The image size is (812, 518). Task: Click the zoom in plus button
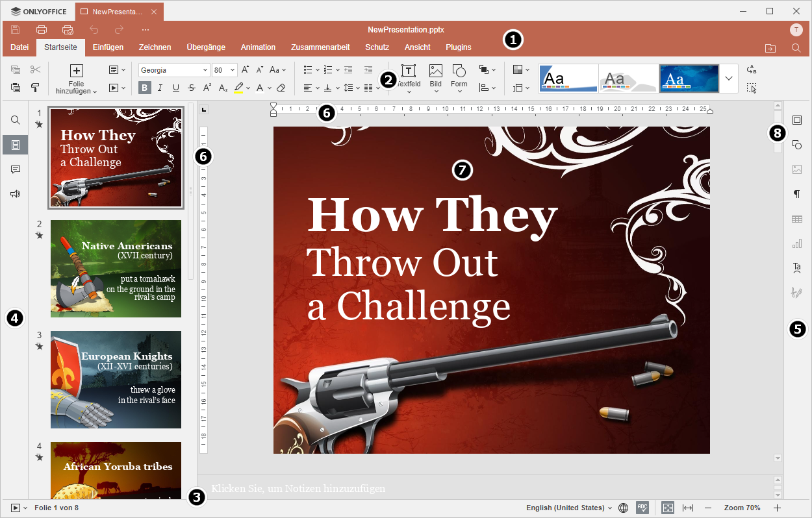click(x=777, y=508)
